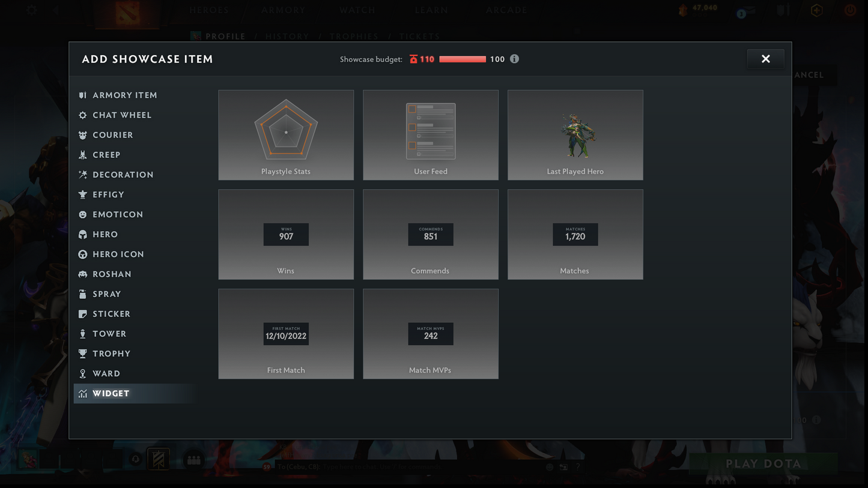This screenshot has height=488, width=868.
Task: Add the Playstyle Stats widget
Action: 286,135
